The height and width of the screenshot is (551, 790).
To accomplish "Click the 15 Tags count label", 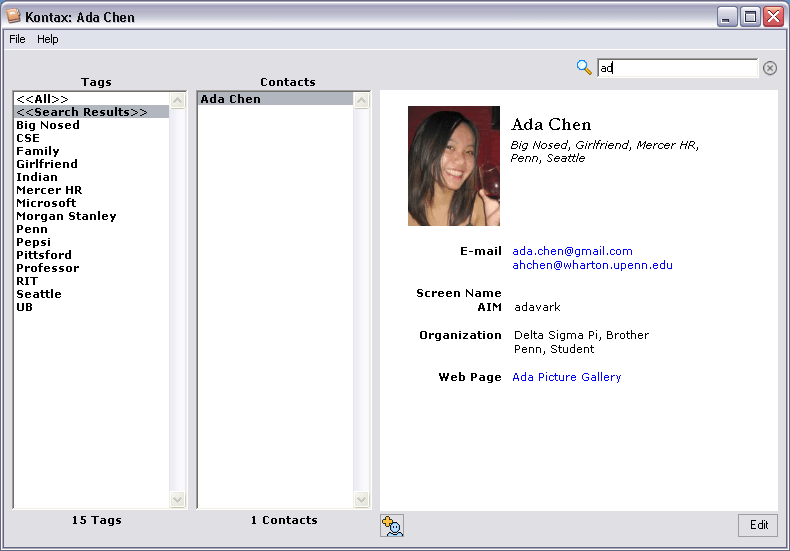I will click(97, 520).
